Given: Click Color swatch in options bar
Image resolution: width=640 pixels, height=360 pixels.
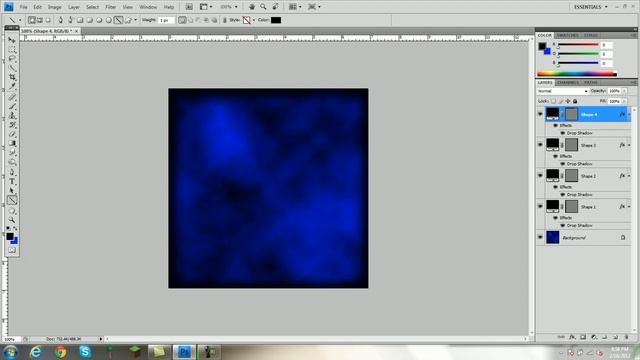Looking at the screenshot, I should tap(276, 20).
